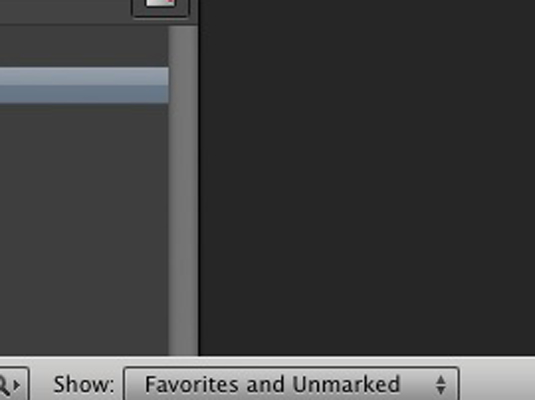535x400 pixels.
Task: Click the dark viewer area on right
Action: tap(367, 177)
